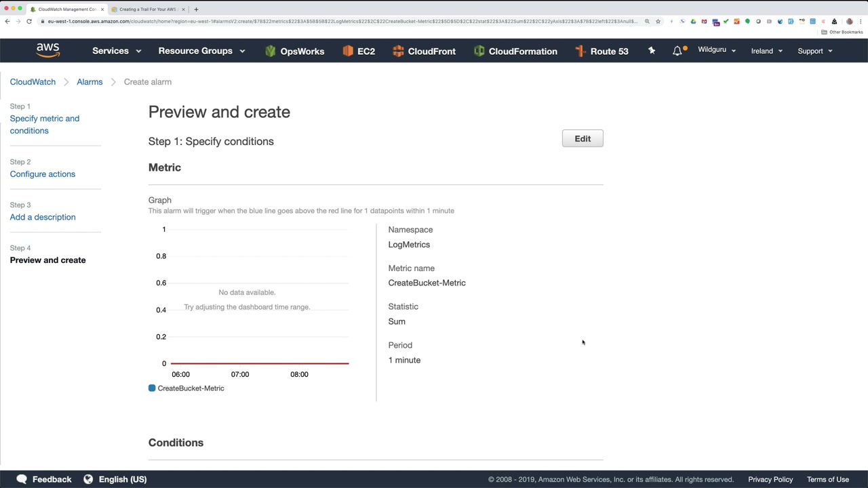Screen dimensions: 868x488
Task: Open the CloudFront shortcut icon
Action: [x=398, y=51]
